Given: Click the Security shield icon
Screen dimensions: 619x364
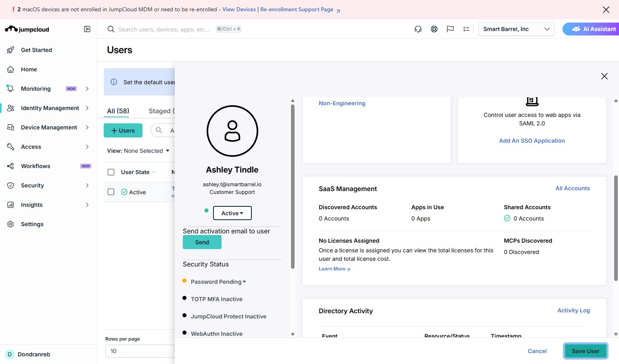Looking at the screenshot, I should 11,185.
